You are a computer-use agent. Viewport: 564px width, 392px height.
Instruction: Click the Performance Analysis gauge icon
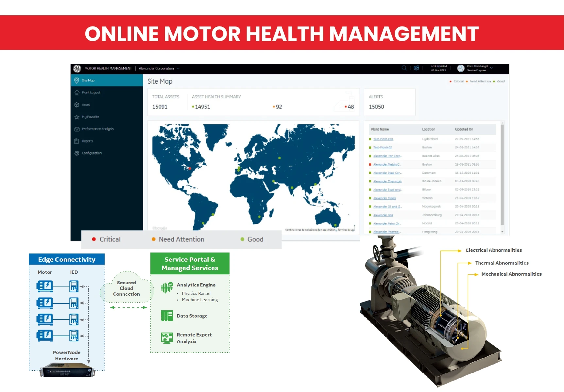[77, 129]
